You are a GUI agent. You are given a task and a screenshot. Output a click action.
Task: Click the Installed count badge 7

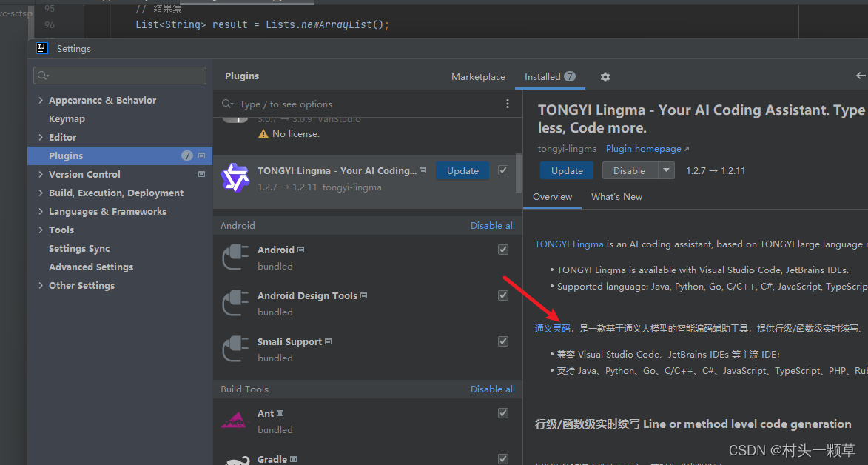(570, 76)
